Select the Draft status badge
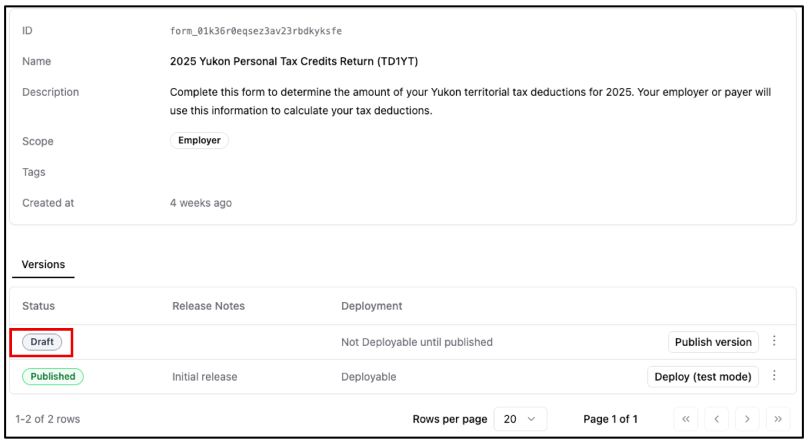 tap(42, 342)
